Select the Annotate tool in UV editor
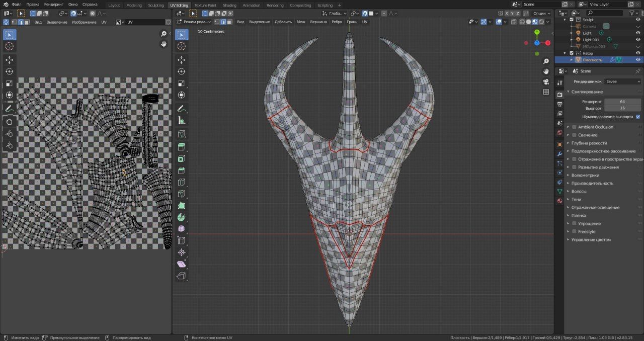Viewport: 644px width, 341px height. [x=9, y=108]
